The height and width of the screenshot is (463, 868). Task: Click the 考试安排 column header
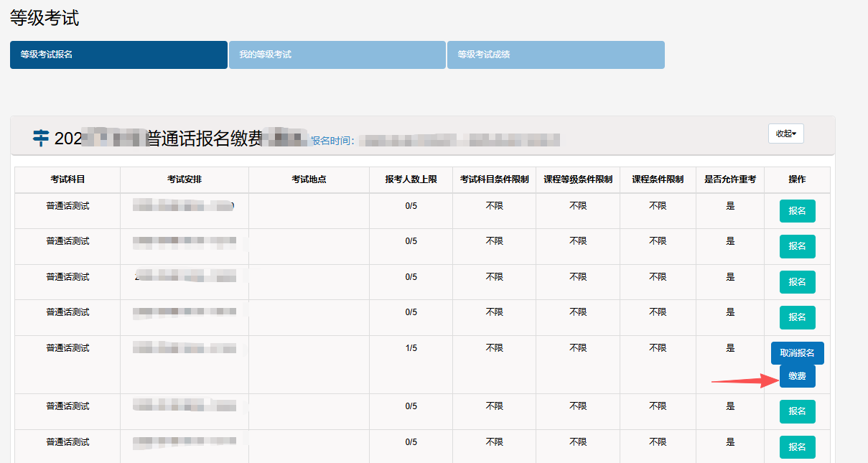(x=185, y=179)
